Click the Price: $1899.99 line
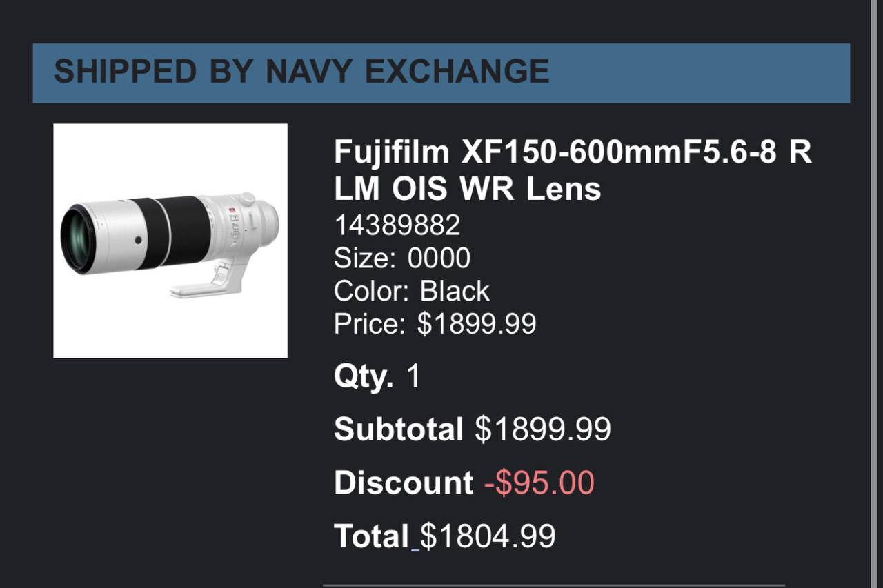Viewport: 883px width, 588px height. point(435,324)
